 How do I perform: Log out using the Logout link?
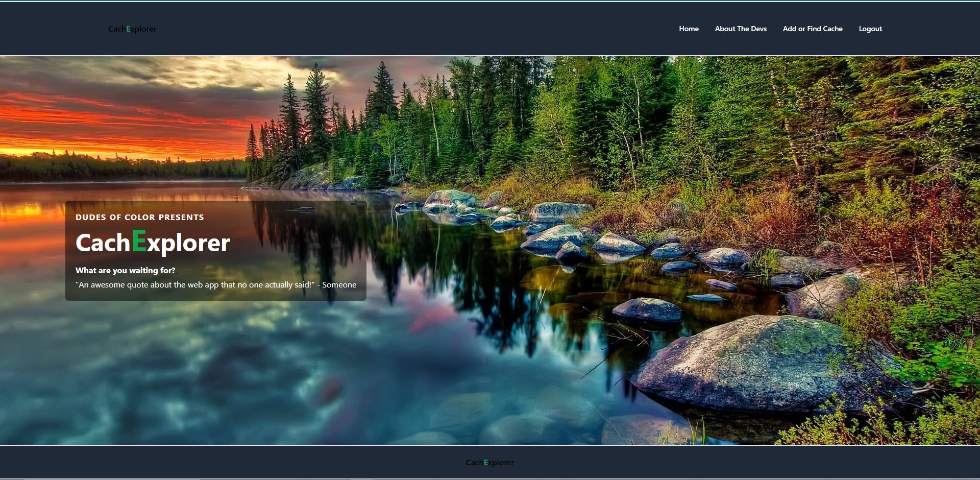click(870, 29)
